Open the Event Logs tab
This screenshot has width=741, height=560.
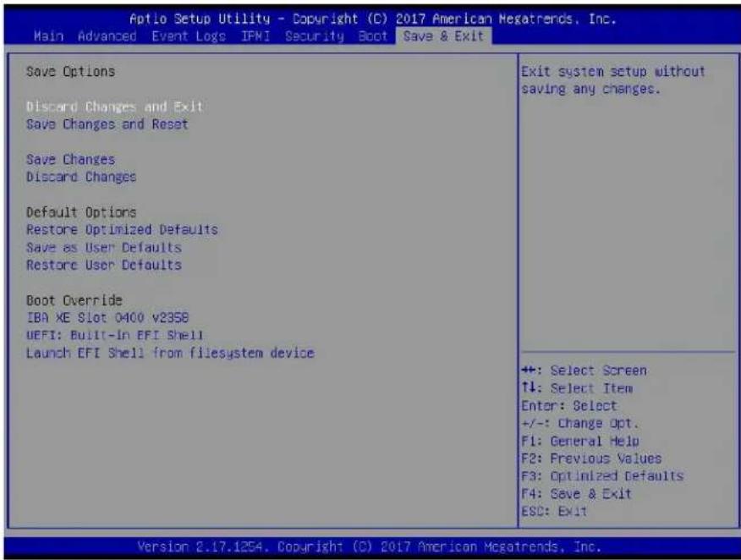[189, 36]
